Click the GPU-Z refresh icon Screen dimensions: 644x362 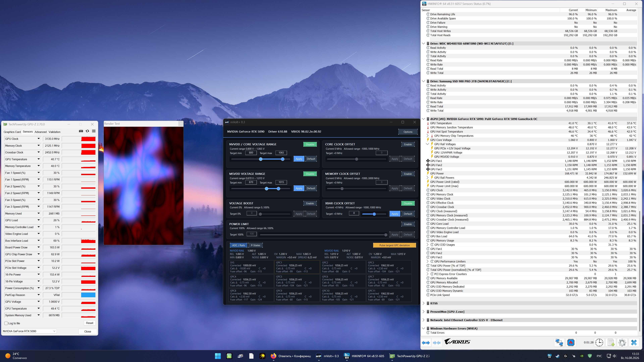(x=87, y=131)
